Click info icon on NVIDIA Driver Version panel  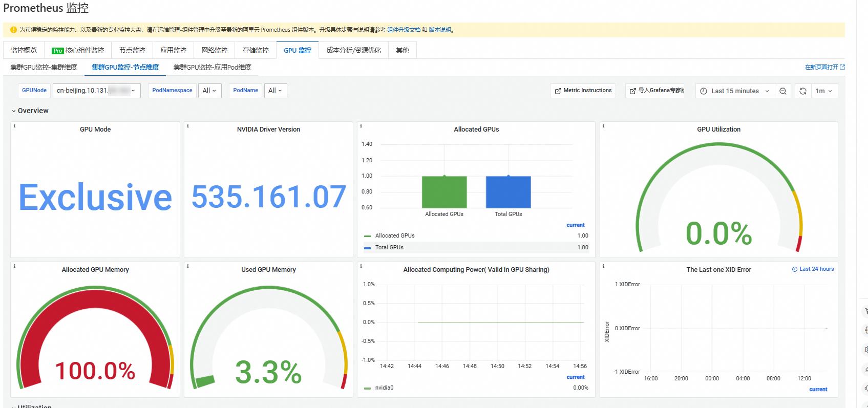(188, 126)
